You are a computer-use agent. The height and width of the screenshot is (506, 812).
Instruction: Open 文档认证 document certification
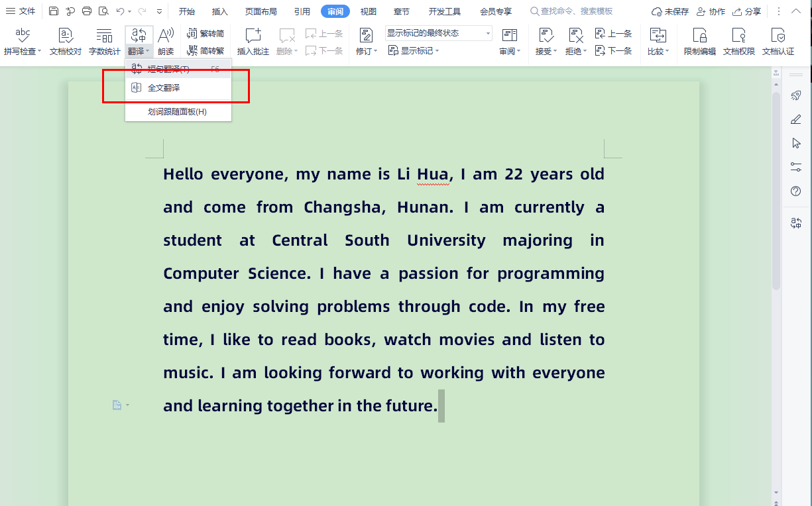(x=778, y=42)
